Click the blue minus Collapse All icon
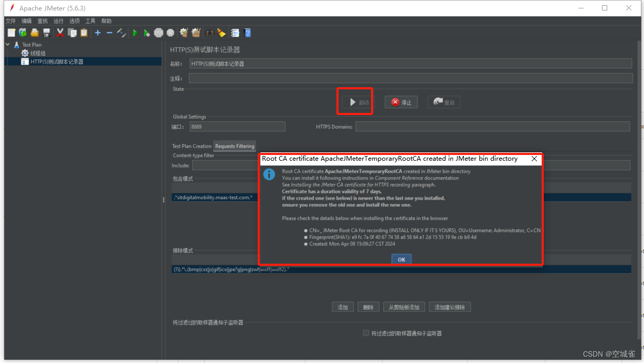Screen dimensions: 644x363 tap(109, 33)
